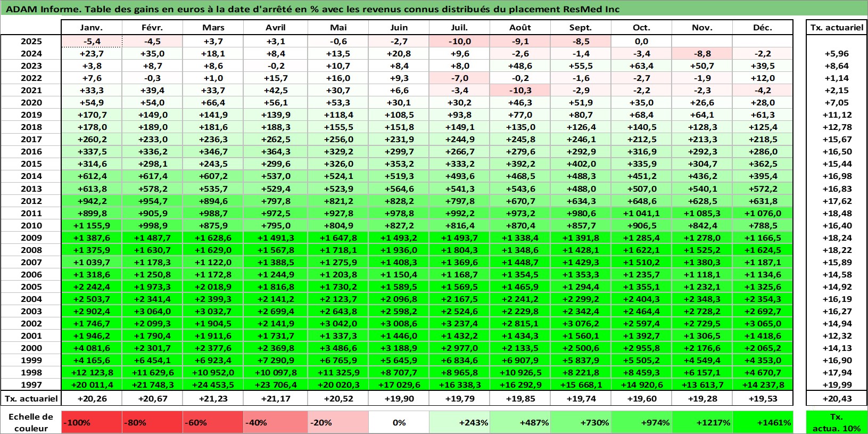Click the +19,28 bottom-row rate for Nov.

702,398
